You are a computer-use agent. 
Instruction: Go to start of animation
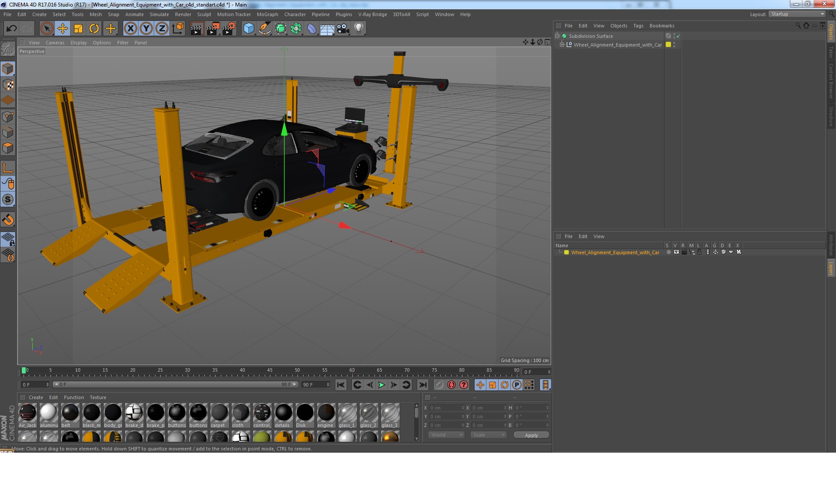tap(341, 385)
